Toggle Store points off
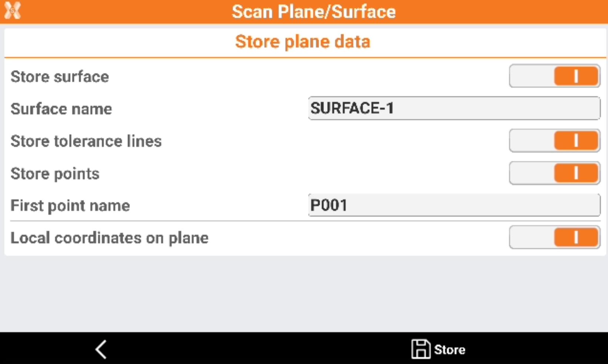608x364 pixels. point(554,173)
